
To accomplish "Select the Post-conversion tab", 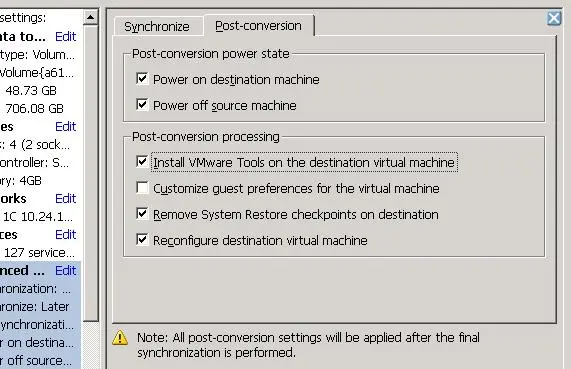I will 258,26.
